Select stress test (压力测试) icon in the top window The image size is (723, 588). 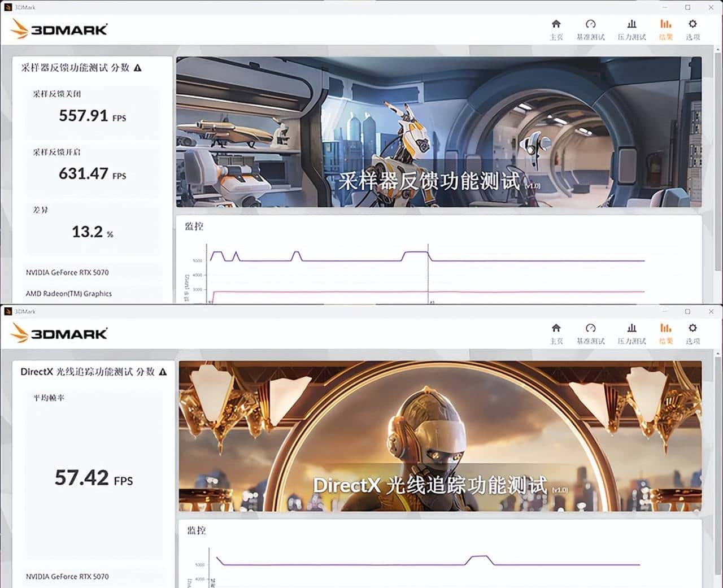[x=631, y=29]
